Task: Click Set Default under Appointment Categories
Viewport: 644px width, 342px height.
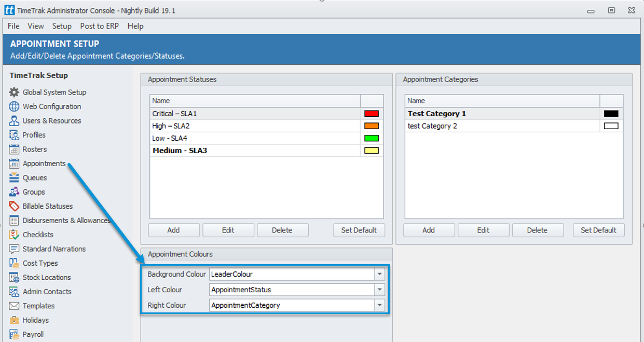Action: [599, 230]
